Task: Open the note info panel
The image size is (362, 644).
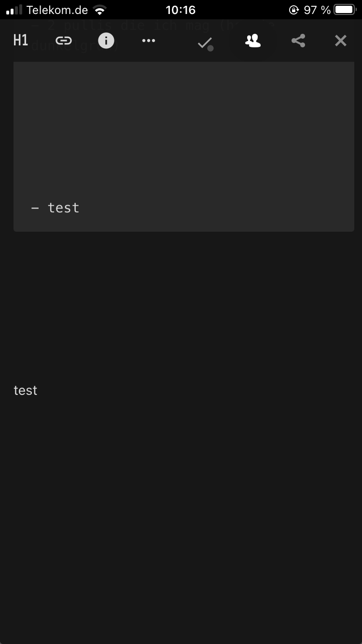Action: (x=106, y=41)
